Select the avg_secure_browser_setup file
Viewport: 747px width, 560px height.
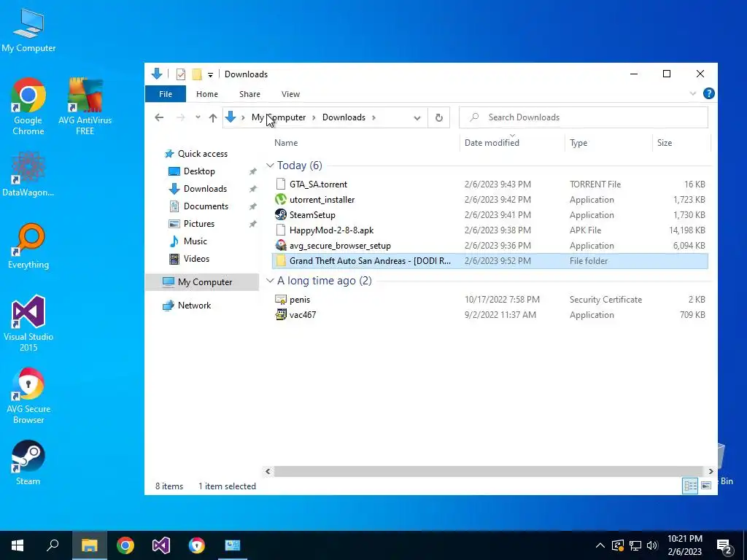coord(489,246)
